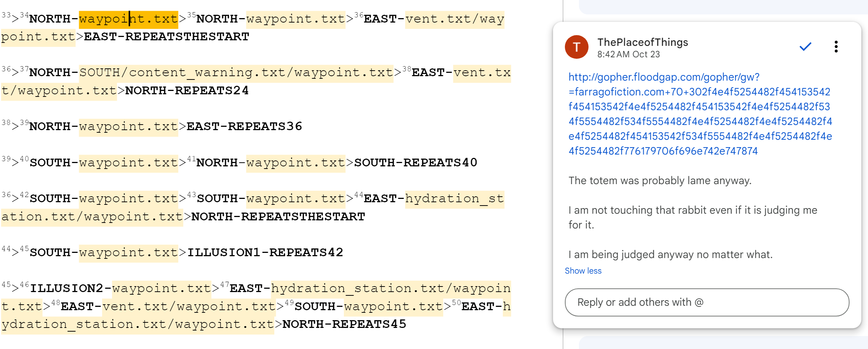This screenshot has height=349, width=868.
Task: Open the comment's three-dot options menu
Action: click(x=836, y=47)
